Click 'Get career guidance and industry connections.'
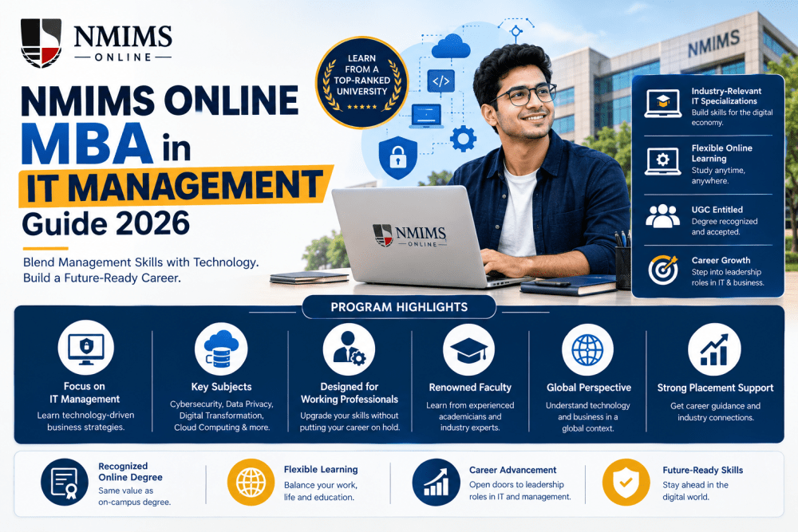 [x=715, y=412]
